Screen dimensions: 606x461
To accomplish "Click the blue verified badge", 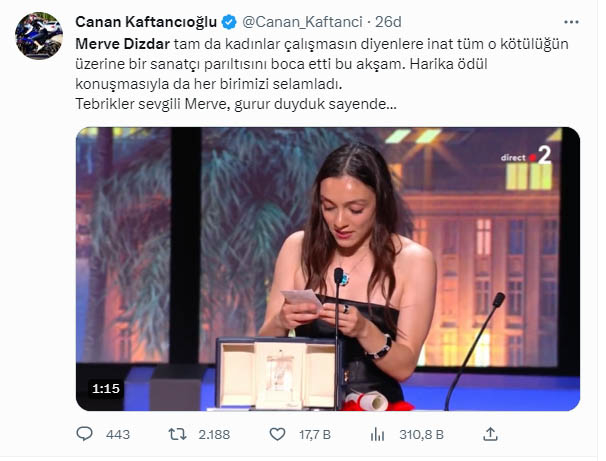I will [x=228, y=21].
